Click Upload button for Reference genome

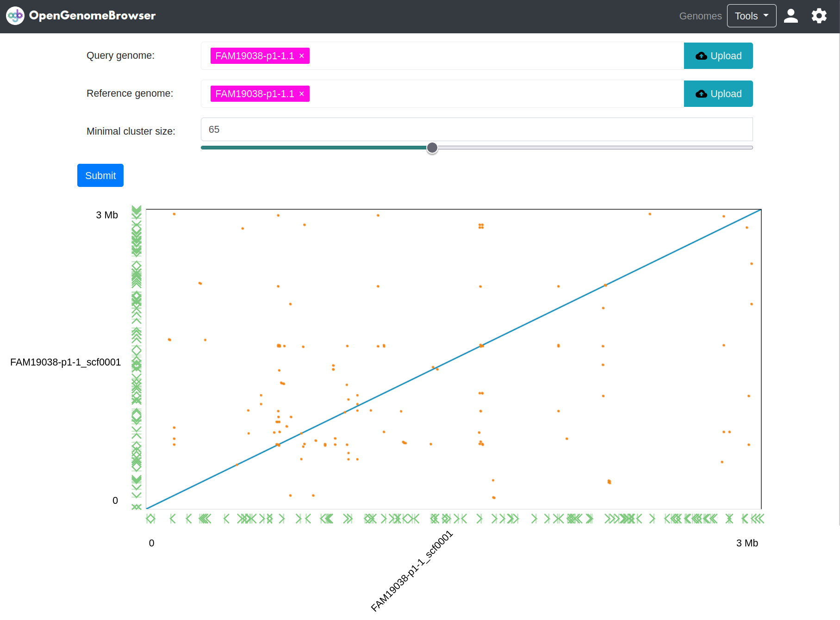click(718, 94)
